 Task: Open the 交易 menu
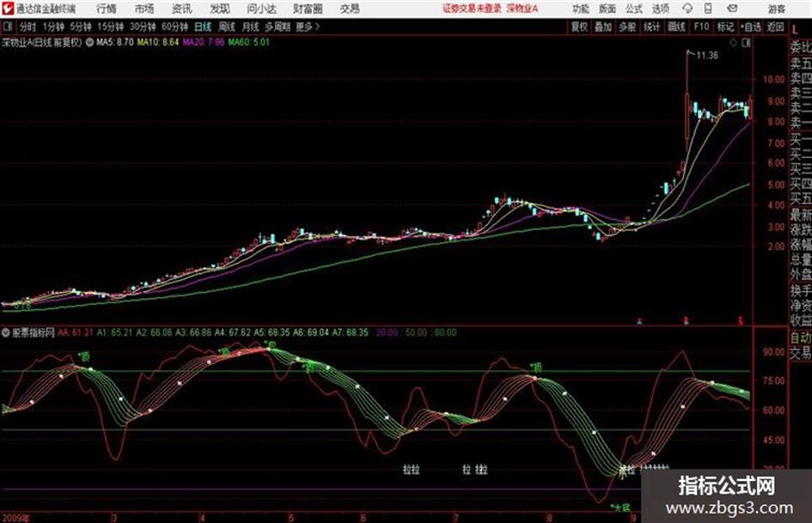(350, 9)
